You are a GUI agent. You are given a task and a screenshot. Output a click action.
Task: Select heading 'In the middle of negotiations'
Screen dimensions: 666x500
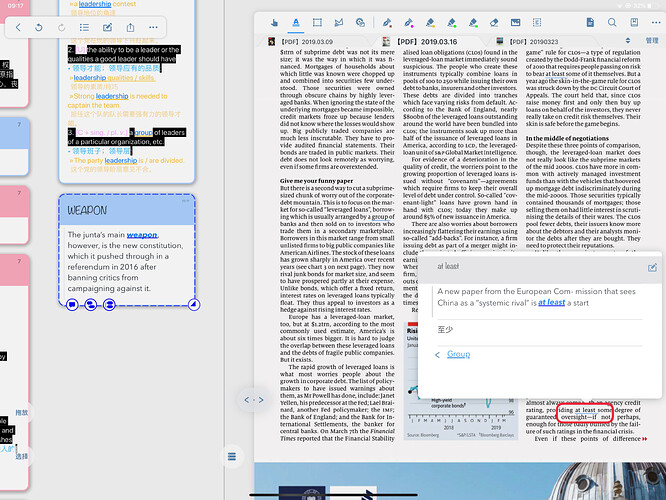567,138
